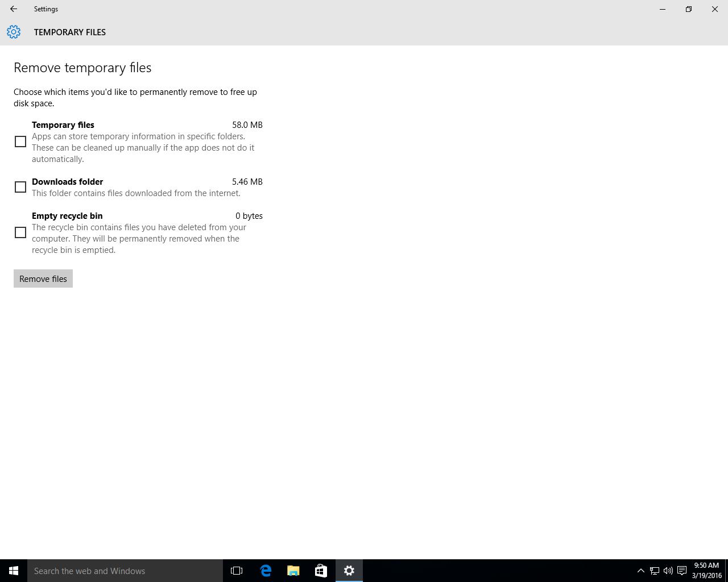This screenshot has width=728, height=582.
Task: Minimize the Settings window
Action: pos(663,9)
